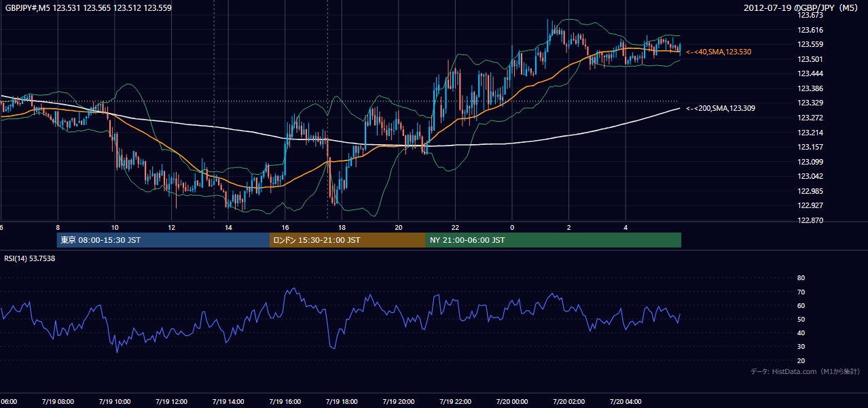Select the NY session bar 21:00-06:00 JST
Image resolution: width=868 pixels, height=408 pixels.
click(x=554, y=240)
